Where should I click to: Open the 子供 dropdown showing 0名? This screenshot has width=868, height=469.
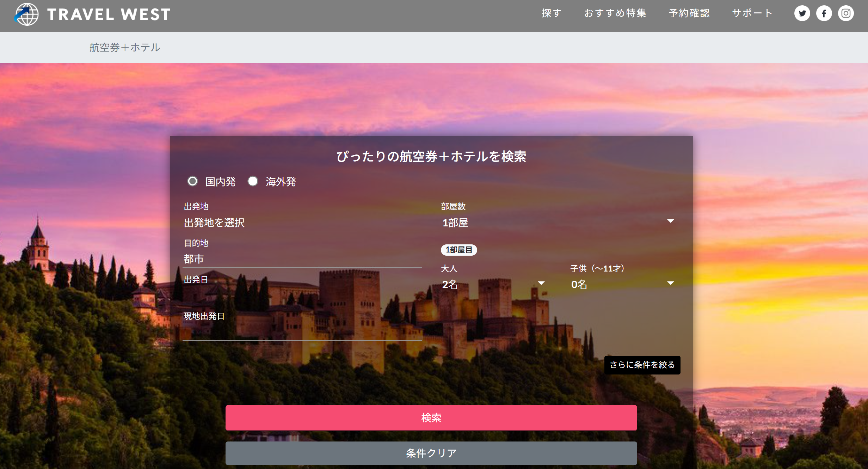tap(625, 284)
